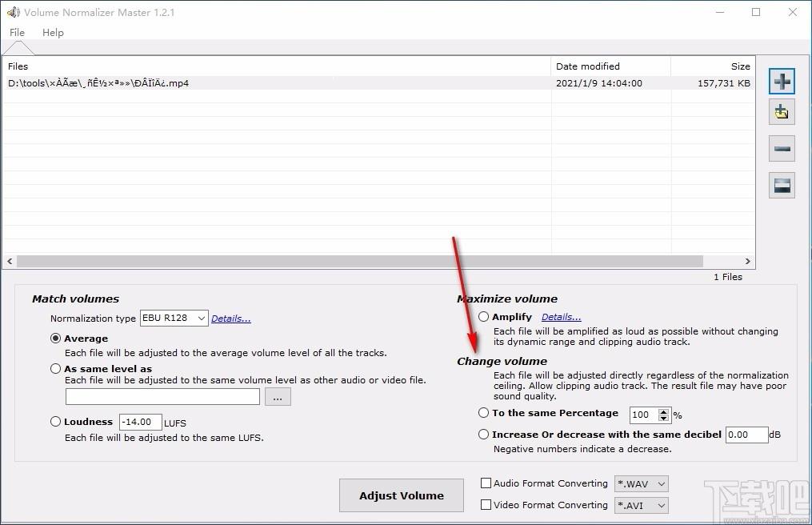This screenshot has width=812, height=525.
Task: Enable Video Format Converting checkbox
Action: [x=486, y=504]
